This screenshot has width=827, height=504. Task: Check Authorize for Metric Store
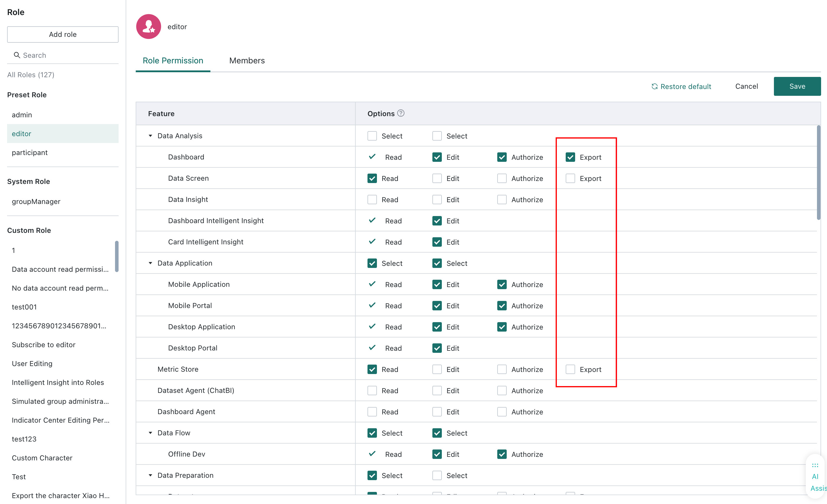tap(502, 369)
